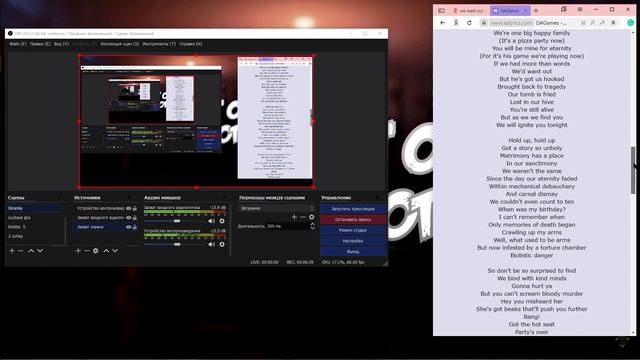Screen dimensions: 640x360
Task: Remove selected source with minus icon
Action: point(87,251)
